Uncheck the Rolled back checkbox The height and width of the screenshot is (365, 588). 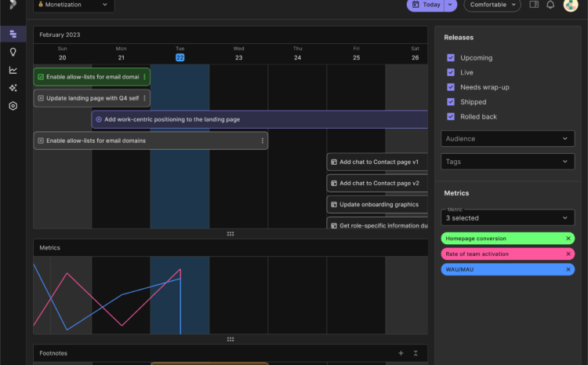[x=451, y=116]
